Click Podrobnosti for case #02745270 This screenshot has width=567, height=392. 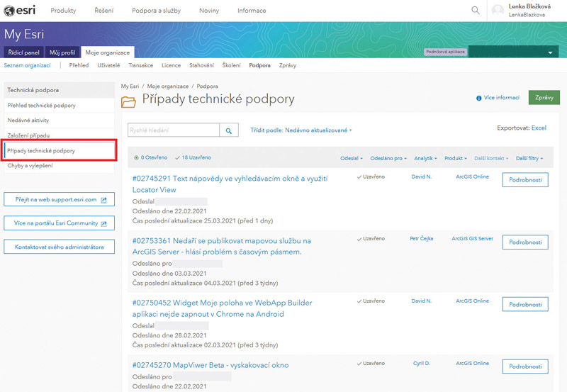click(x=525, y=366)
